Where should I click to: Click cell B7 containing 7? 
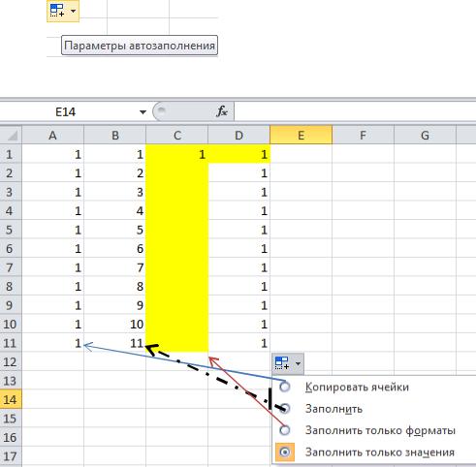tap(114, 267)
